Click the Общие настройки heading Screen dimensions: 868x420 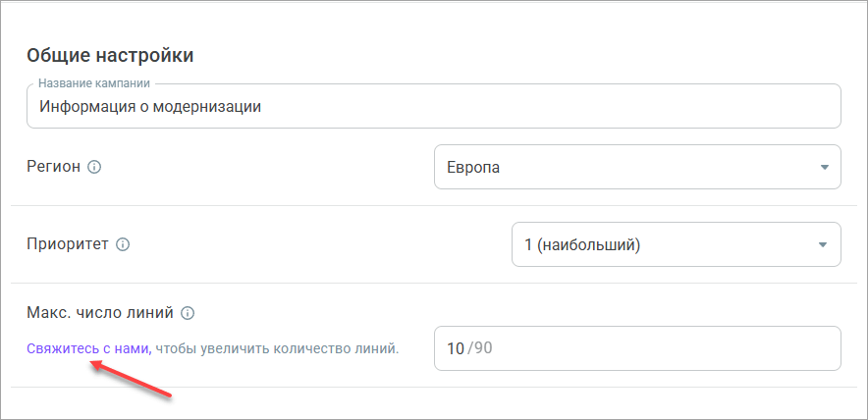(x=110, y=55)
